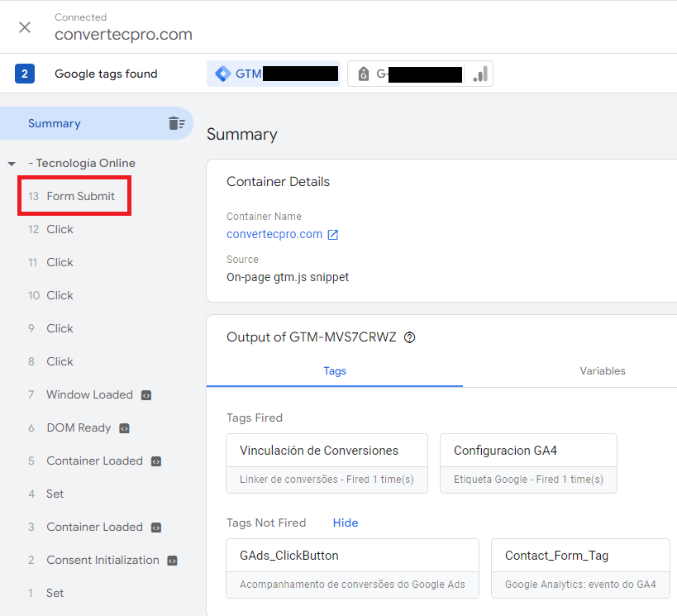Click the signal bars icon on Google tag
This screenshot has width=677, height=616.
click(480, 74)
